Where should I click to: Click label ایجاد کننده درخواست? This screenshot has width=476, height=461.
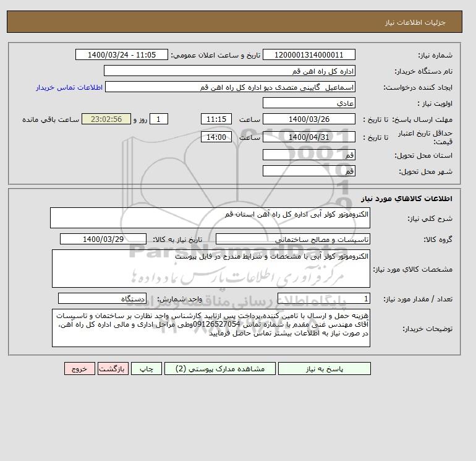[x=418, y=87]
